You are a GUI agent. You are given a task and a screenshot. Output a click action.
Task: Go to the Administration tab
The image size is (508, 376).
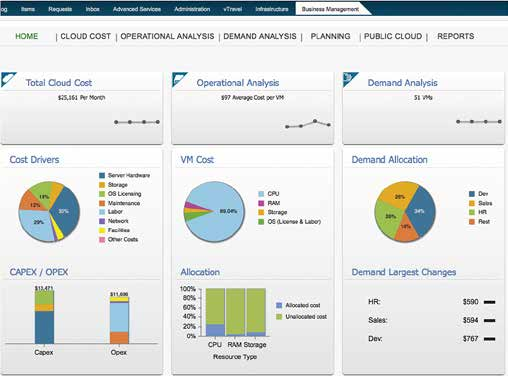[x=192, y=9]
